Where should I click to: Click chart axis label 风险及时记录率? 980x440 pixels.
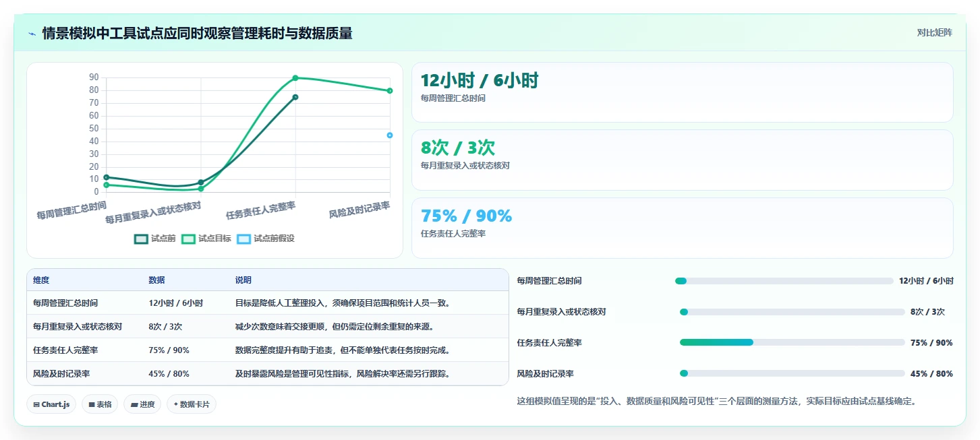coord(359,210)
